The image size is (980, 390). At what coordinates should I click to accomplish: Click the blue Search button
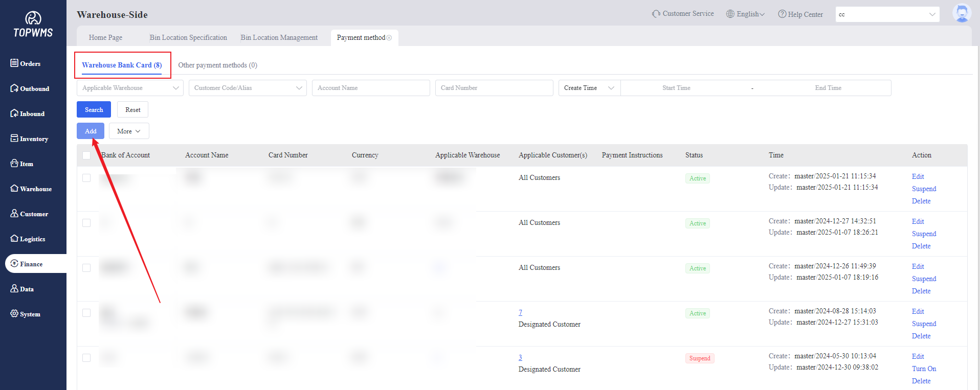tap(94, 110)
